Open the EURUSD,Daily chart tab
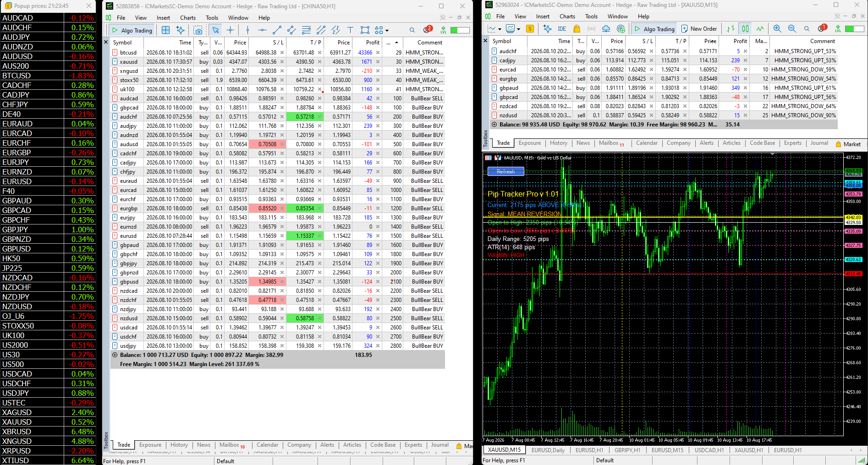This screenshot has width=868, height=465. 548,450
